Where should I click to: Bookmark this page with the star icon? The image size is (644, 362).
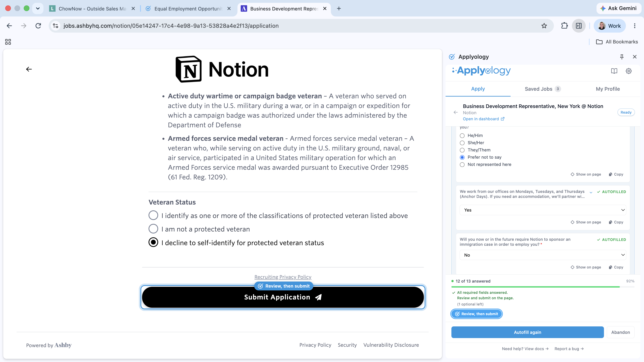544,26
